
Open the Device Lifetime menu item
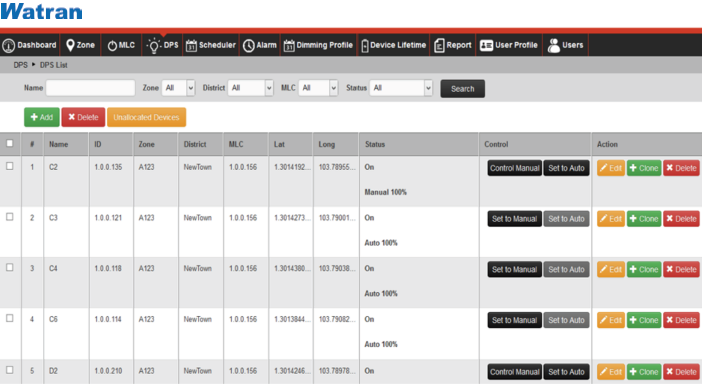tap(394, 45)
